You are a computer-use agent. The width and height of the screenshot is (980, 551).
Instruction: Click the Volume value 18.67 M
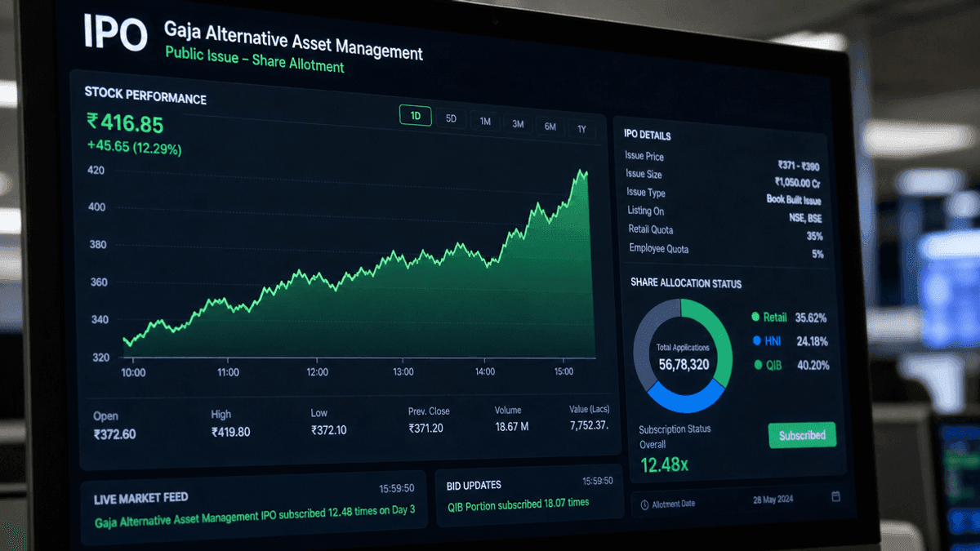pos(512,426)
